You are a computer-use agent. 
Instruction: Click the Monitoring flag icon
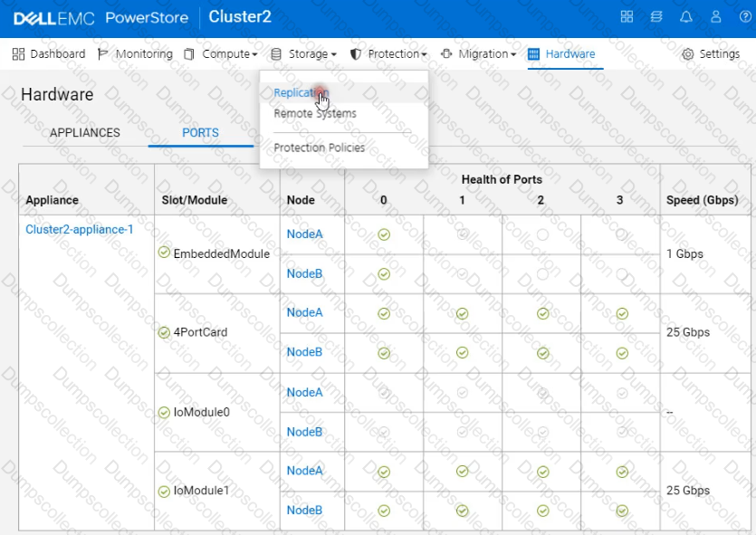point(102,54)
